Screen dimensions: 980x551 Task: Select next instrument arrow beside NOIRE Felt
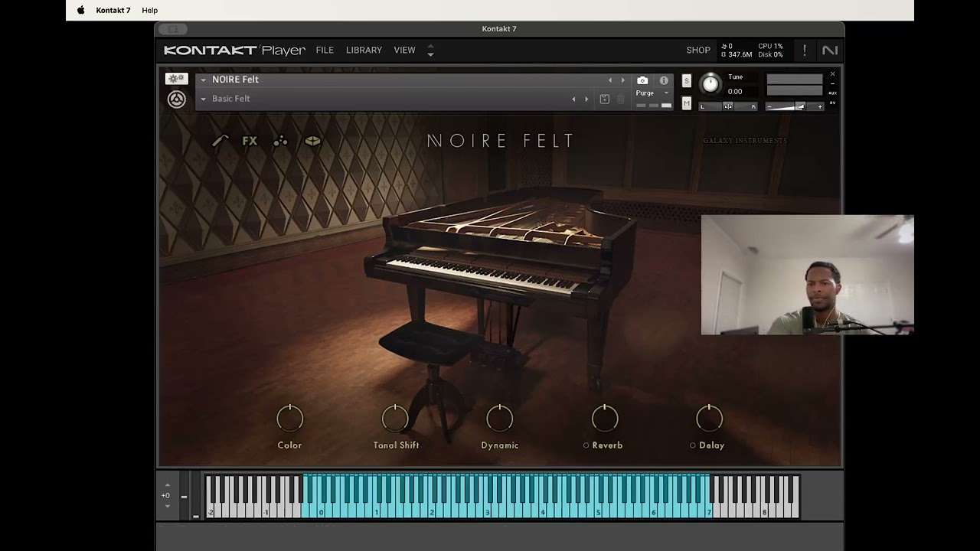[x=622, y=80]
